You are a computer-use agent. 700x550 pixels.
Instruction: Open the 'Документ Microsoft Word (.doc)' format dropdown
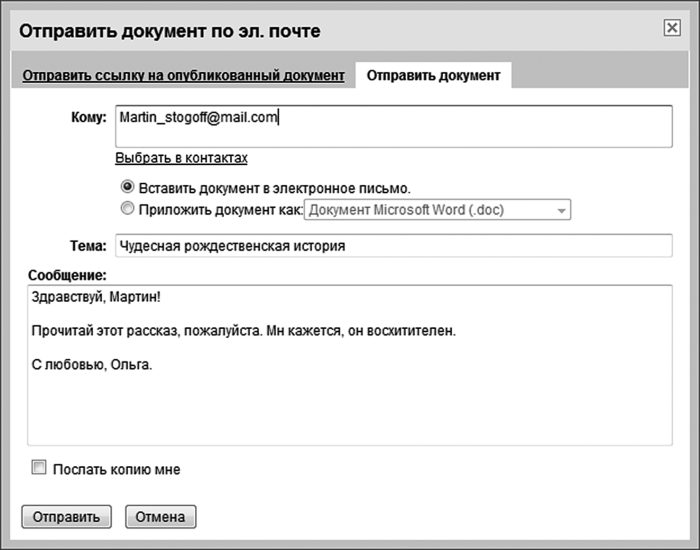[428, 211]
